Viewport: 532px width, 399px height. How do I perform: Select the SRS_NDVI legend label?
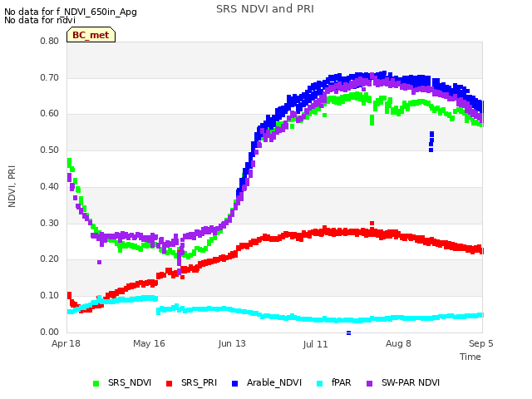pos(130,382)
